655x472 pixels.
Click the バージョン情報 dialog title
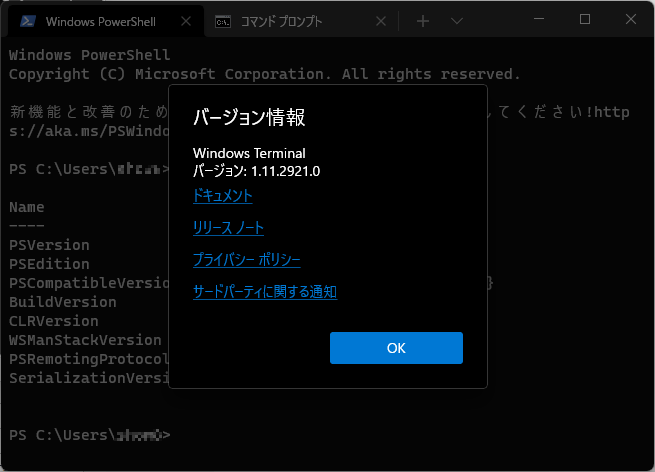pyautogui.click(x=249, y=117)
